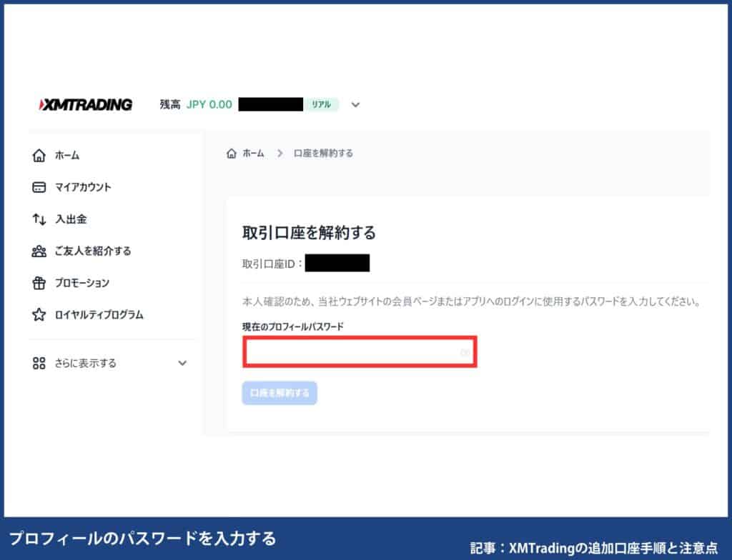Click the refer-a-friend people icon

39,251
